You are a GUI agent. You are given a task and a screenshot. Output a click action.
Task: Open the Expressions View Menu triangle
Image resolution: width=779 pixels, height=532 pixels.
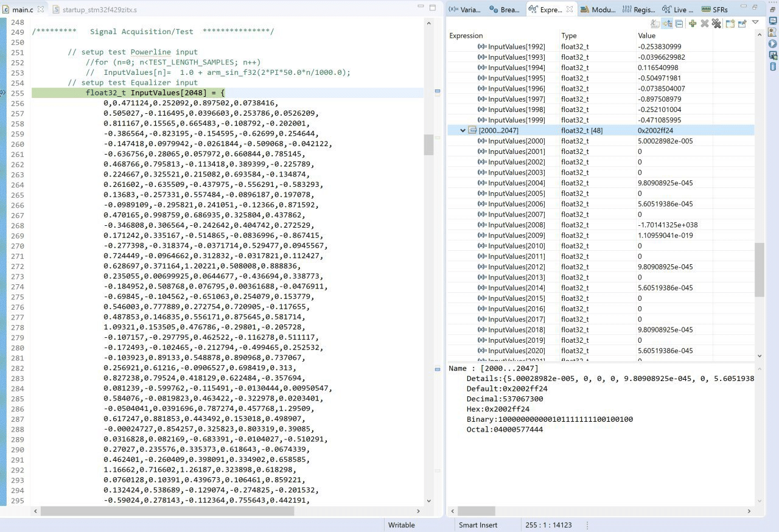point(755,23)
